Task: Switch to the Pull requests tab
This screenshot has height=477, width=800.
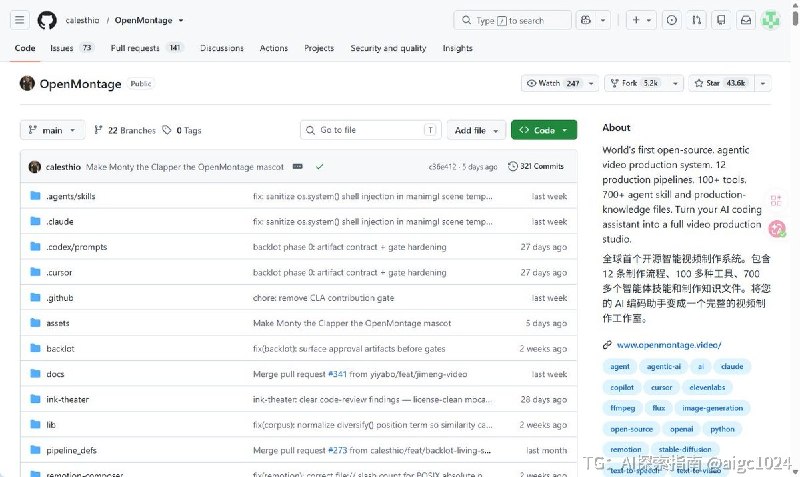Action: click(146, 48)
